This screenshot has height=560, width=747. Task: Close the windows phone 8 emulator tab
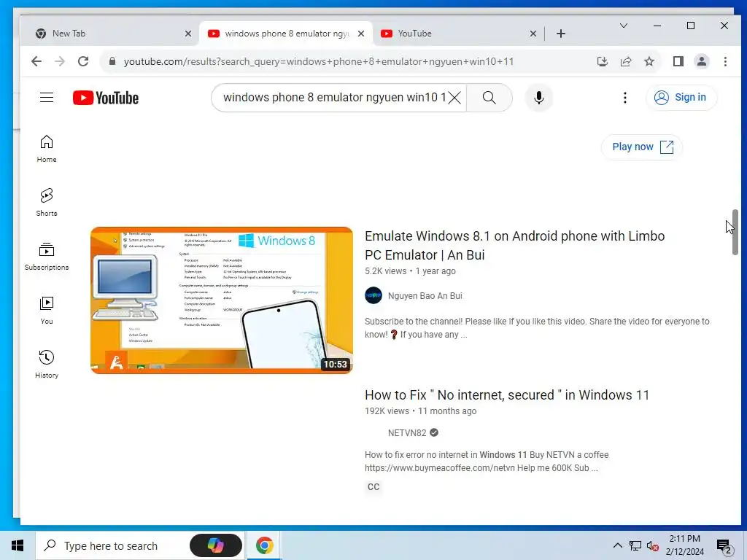pos(361,34)
